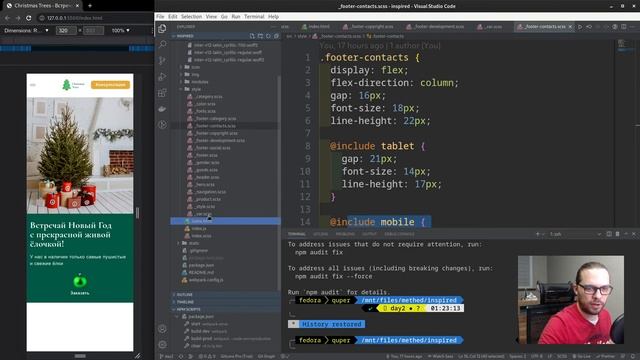Expand the img folder in Explorer

191,74
